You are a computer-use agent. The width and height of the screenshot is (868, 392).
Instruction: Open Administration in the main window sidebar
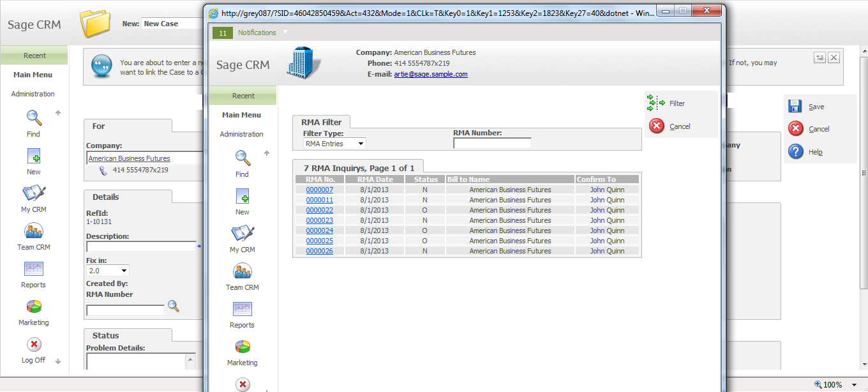pos(33,94)
